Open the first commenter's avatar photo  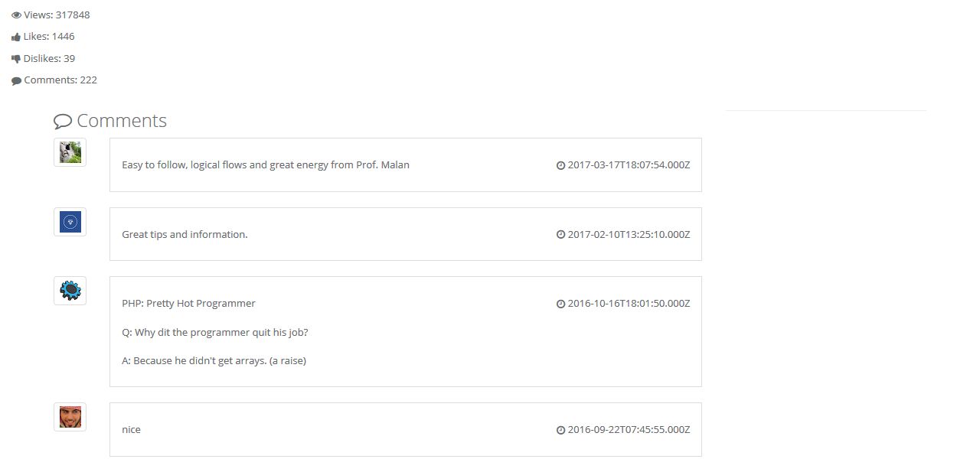[x=70, y=152]
